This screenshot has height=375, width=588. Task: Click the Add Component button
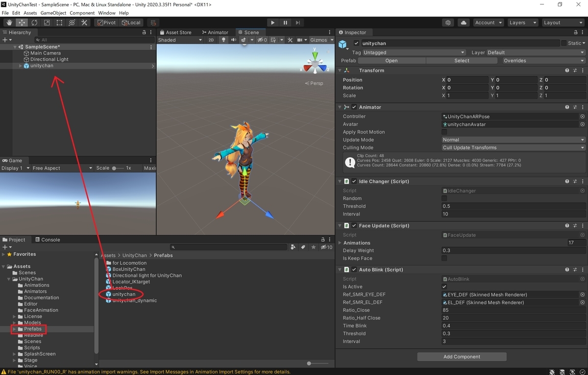[x=461, y=356]
